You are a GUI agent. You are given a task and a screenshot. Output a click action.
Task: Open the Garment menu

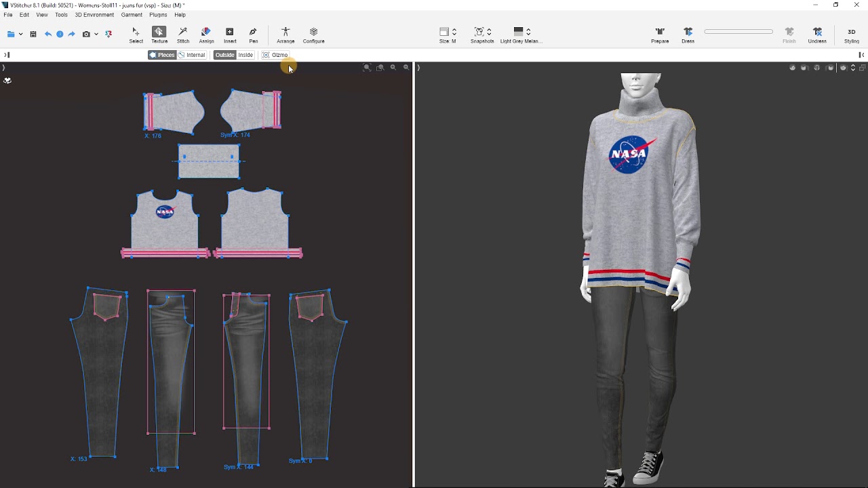(x=132, y=15)
